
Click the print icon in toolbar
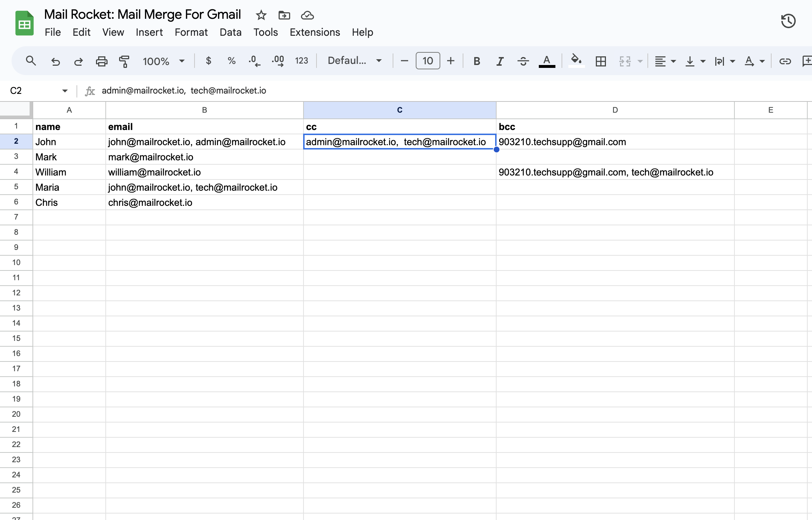click(x=101, y=61)
